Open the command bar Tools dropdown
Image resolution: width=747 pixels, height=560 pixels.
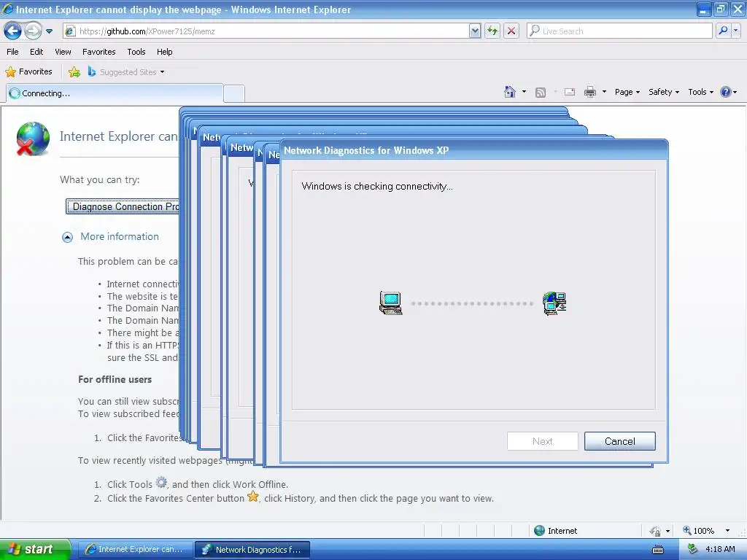tap(700, 92)
